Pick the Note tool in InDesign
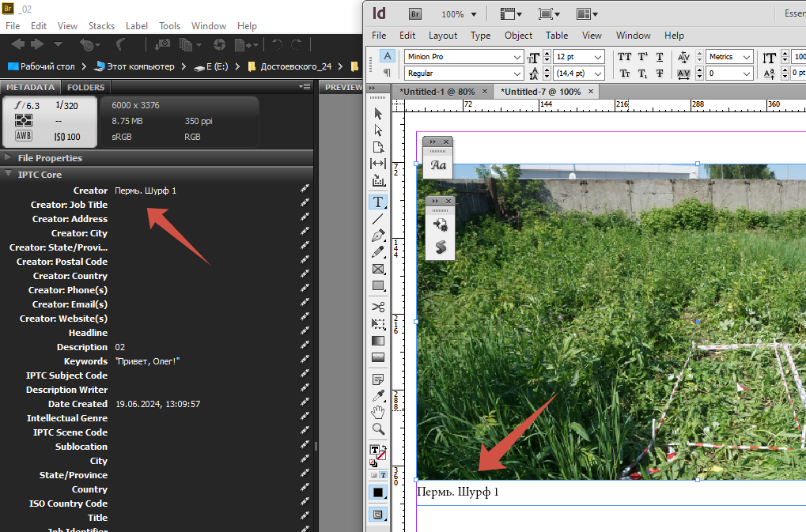The width and height of the screenshot is (806, 532). 378,380
